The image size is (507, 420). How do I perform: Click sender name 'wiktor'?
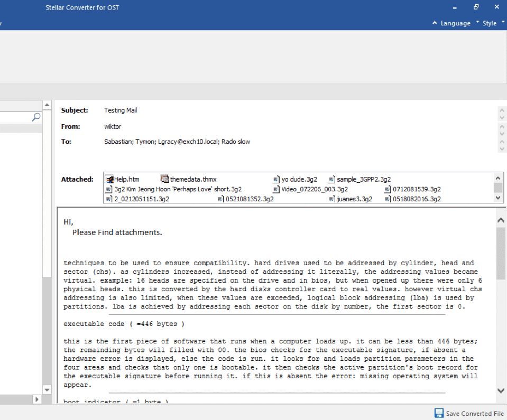click(x=113, y=126)
